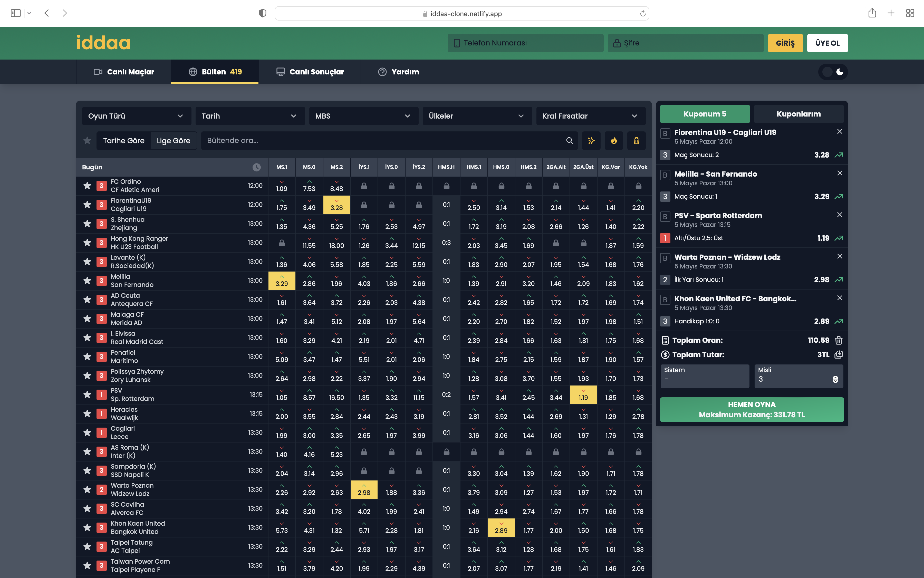Click the sparkle star filter icon
This screenshot has width=924, height=578.
coord(591,141)
